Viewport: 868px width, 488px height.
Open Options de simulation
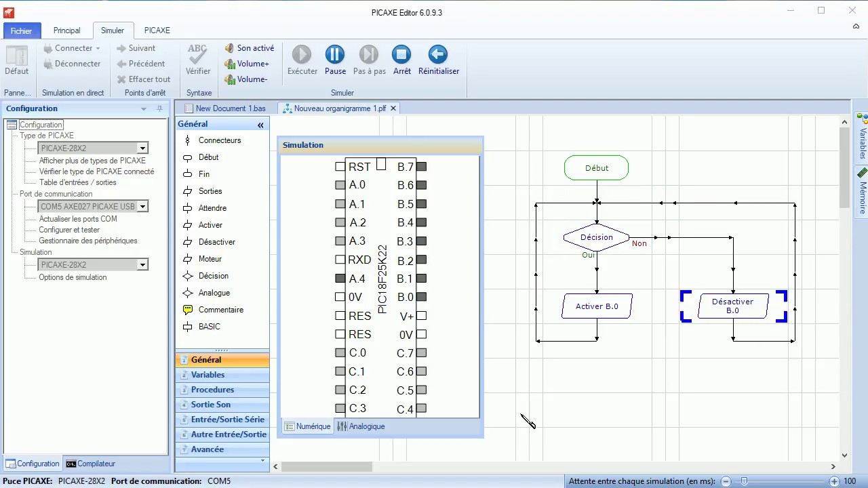(x=73, y=277)
